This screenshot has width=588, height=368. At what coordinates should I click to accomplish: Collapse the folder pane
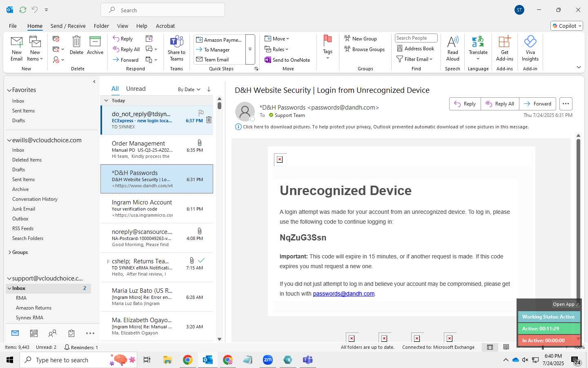(x=94, y=82)
